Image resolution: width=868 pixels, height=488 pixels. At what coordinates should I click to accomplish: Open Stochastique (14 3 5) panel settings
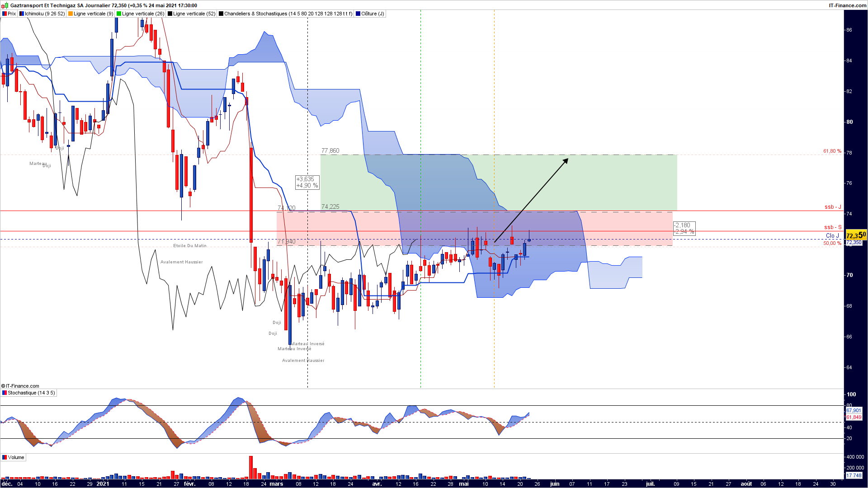tap(28, 393)
